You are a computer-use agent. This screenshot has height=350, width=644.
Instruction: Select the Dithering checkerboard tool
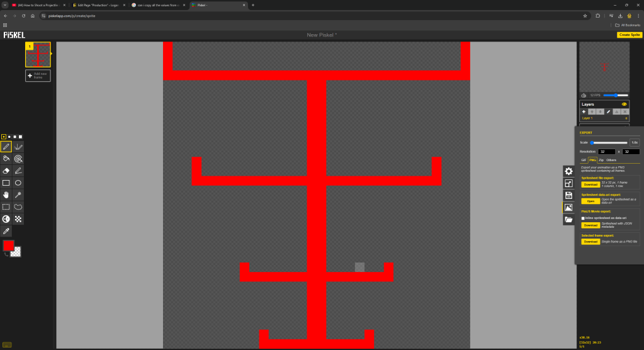pos(18,219)
